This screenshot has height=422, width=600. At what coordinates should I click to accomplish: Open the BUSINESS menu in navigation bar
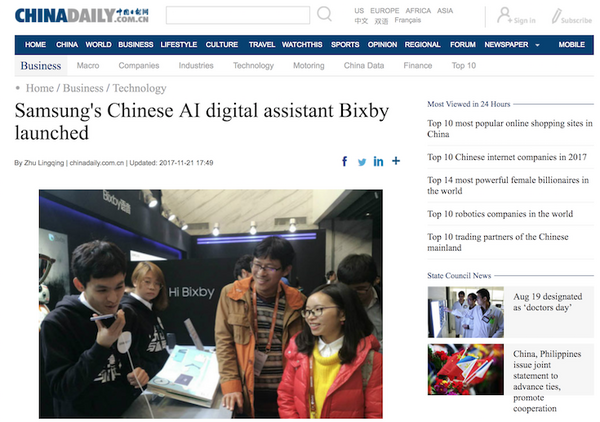(x=135, y=45)
